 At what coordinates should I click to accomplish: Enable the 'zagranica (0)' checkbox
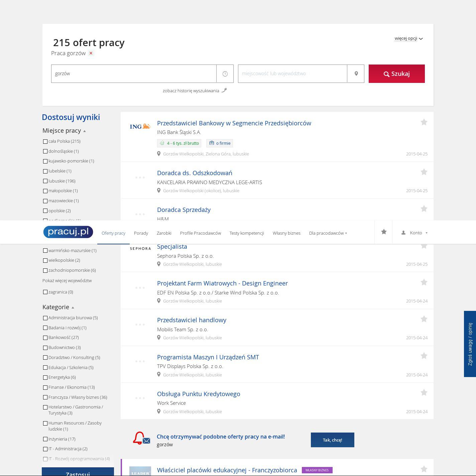(45, 292)
